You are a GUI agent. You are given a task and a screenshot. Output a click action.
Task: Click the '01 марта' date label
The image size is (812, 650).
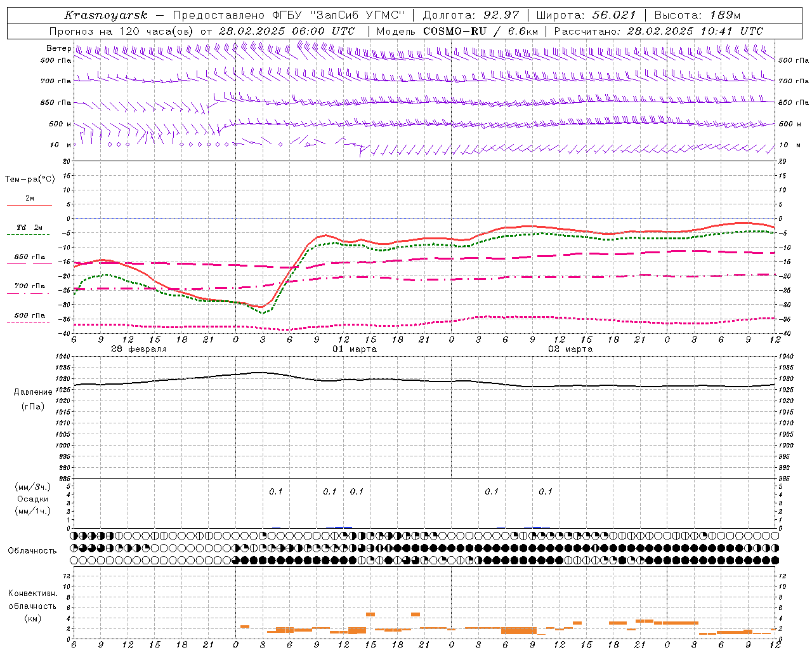(x=355, y=349)
